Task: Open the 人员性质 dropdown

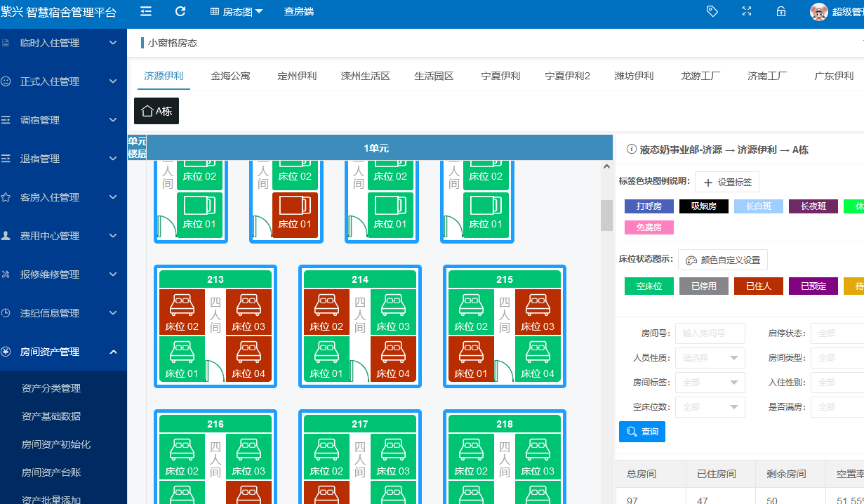Action: [710, 358]
